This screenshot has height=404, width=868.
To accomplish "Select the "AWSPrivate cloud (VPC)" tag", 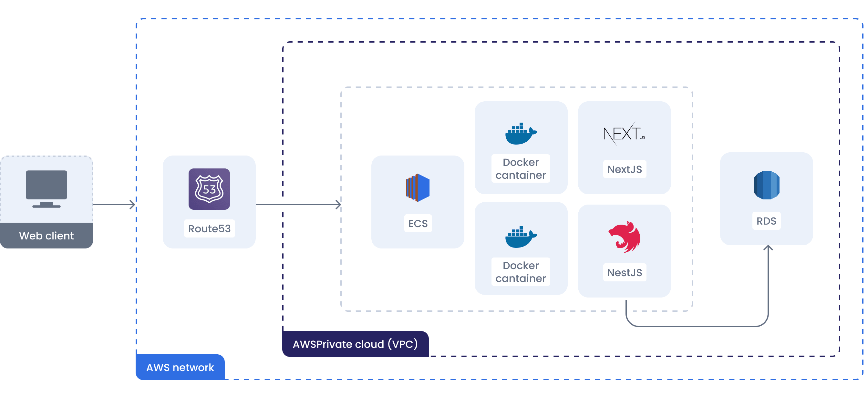I will (x=355, y=344).
